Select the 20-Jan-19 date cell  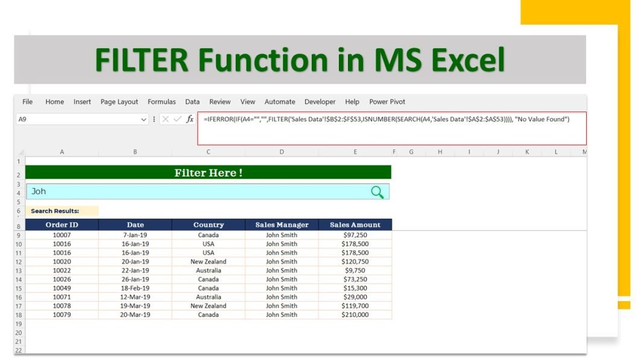point(135,261)
